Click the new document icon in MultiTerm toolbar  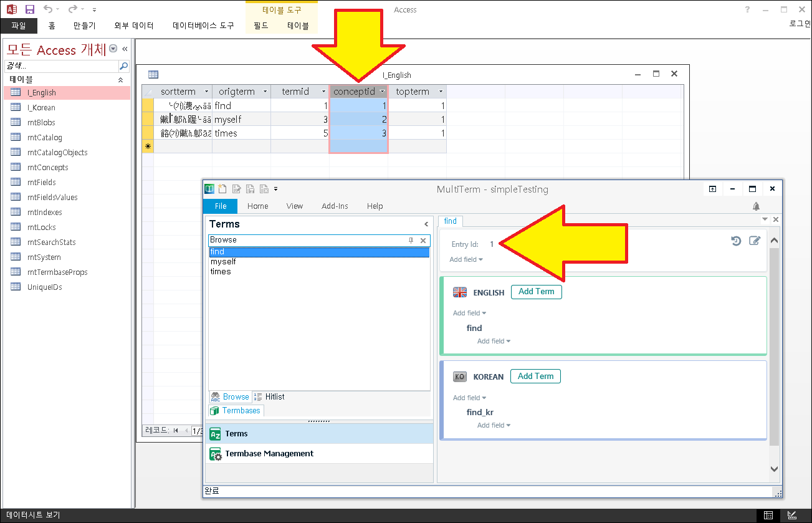tap(222, 189)
